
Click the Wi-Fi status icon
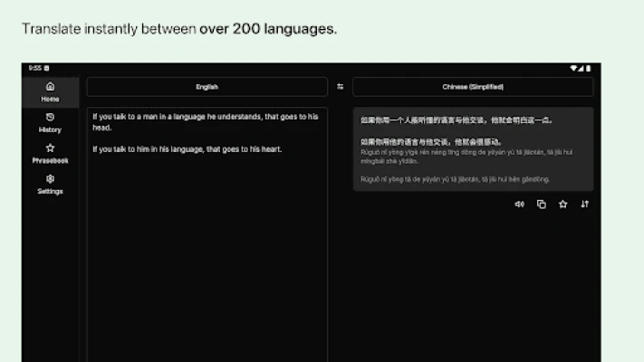pos(574,68)
